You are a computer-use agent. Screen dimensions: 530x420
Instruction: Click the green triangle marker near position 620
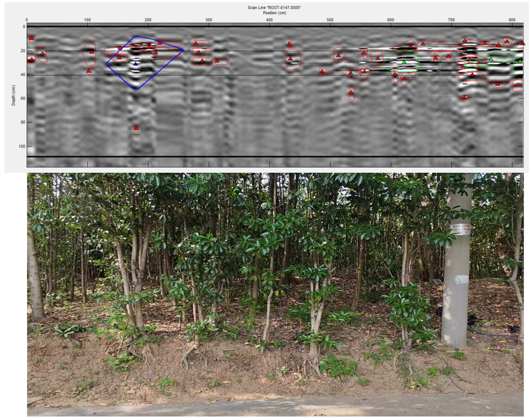(404, 62)
